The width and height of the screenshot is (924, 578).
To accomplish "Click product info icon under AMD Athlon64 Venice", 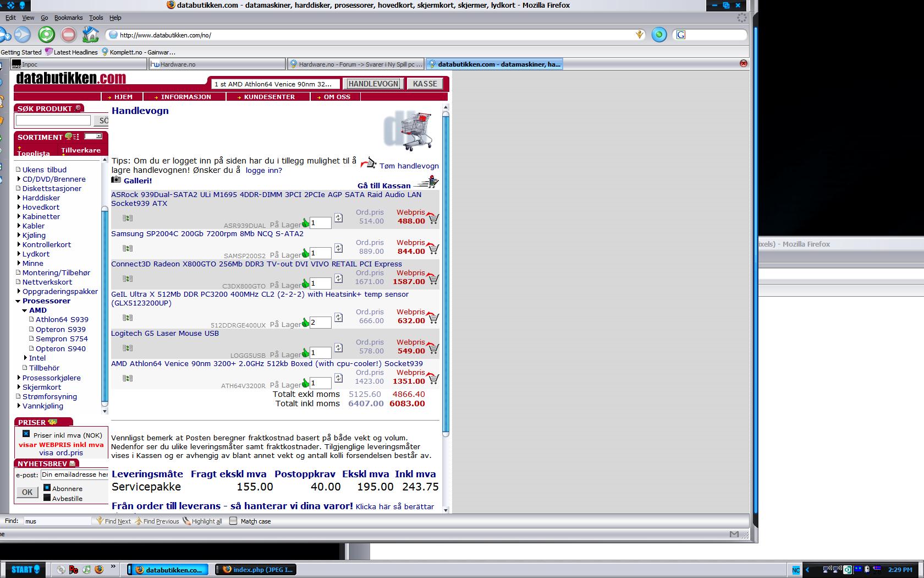I will 128,378.
